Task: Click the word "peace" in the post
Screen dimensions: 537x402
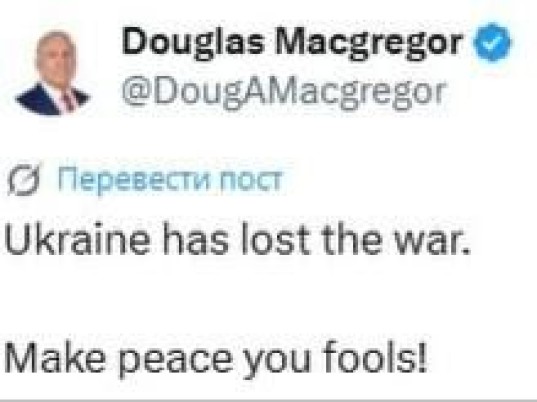Action: click(x=175, y=361)
